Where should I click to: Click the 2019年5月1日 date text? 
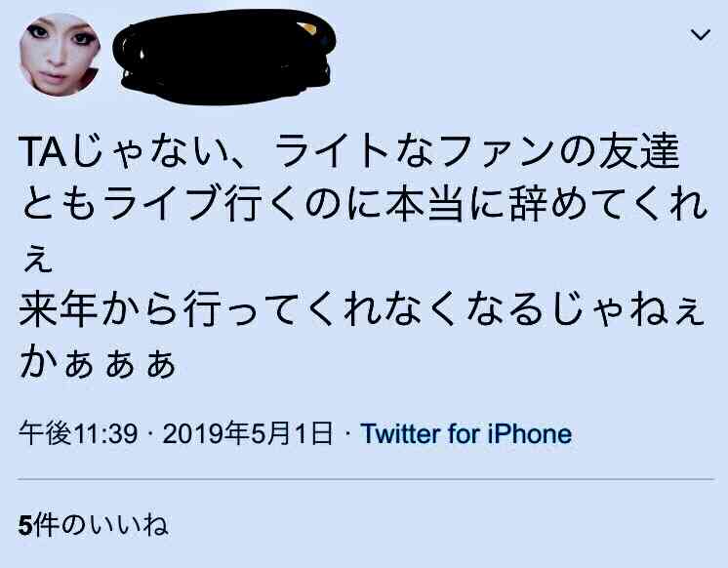pos(248,433)
